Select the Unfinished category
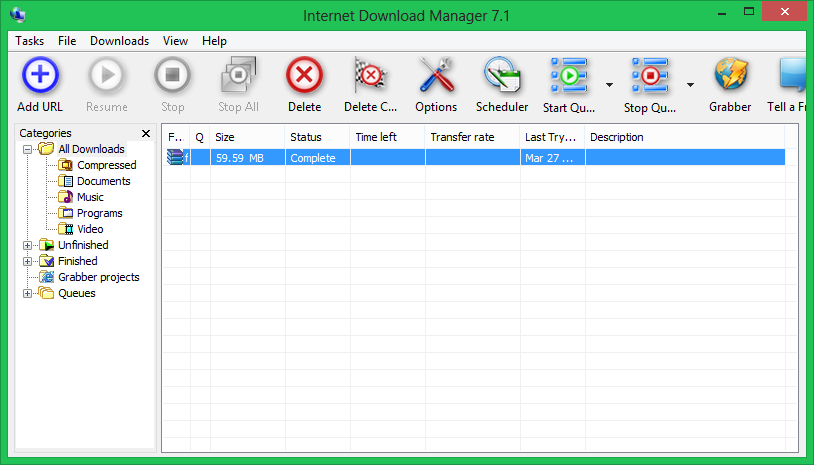 (83, 245)
